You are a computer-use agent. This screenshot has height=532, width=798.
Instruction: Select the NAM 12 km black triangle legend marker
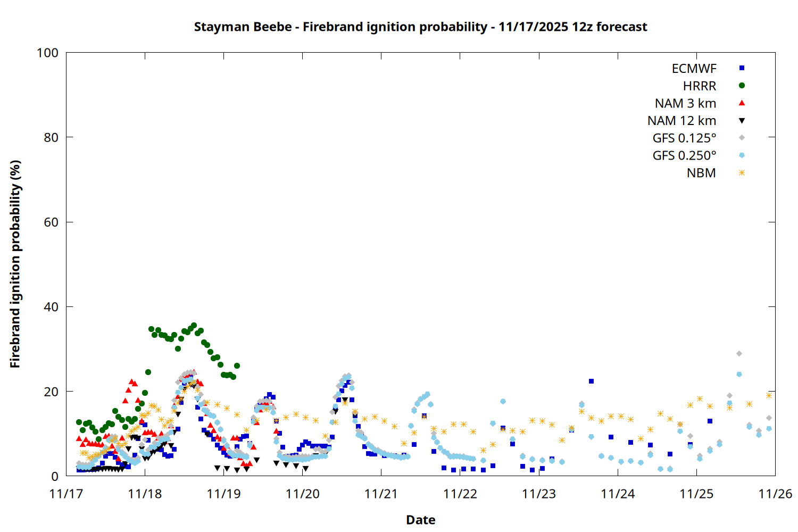point(742,121)
